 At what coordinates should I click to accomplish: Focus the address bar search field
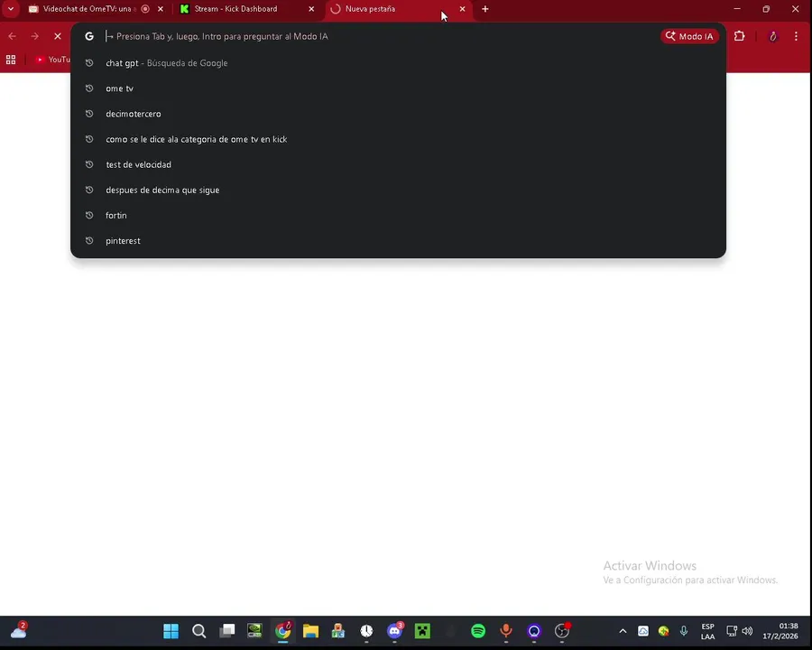[381, 36]
